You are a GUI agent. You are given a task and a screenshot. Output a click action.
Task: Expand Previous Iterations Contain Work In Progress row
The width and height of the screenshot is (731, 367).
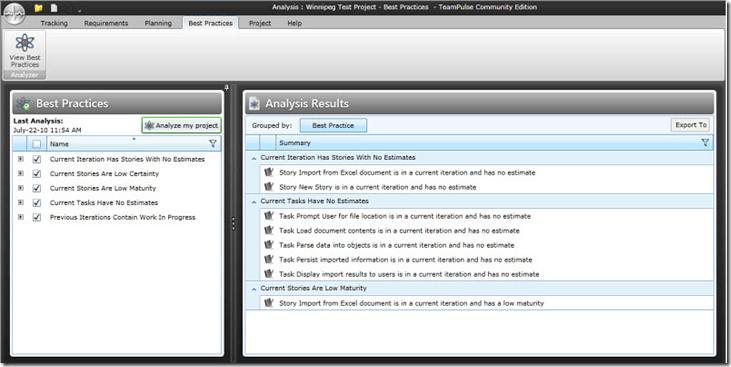[21, 217]
